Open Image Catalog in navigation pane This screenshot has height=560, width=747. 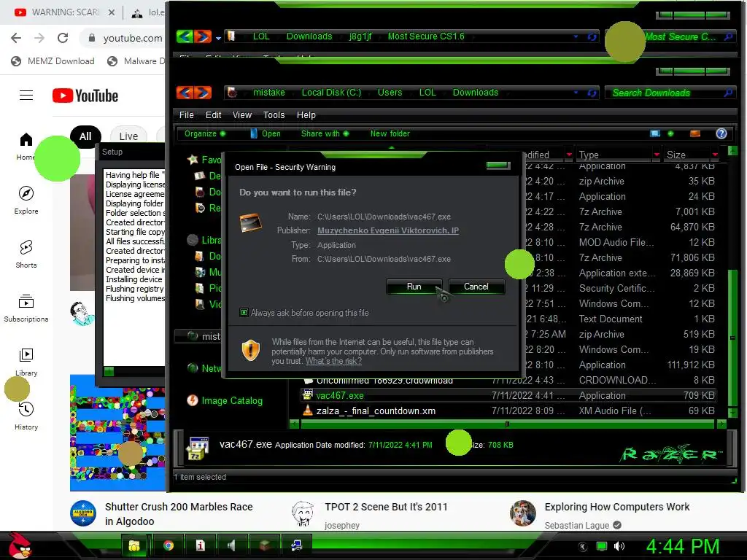(x=231, y=400)
